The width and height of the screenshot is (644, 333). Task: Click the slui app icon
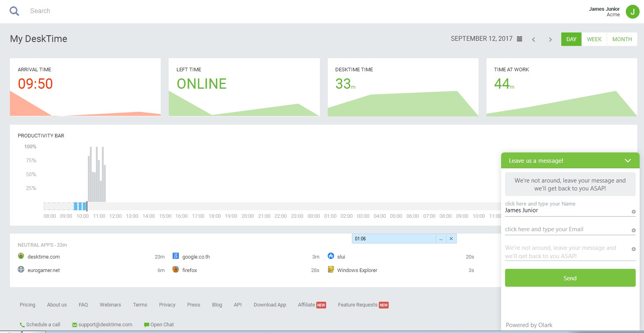tap(331, 256)
